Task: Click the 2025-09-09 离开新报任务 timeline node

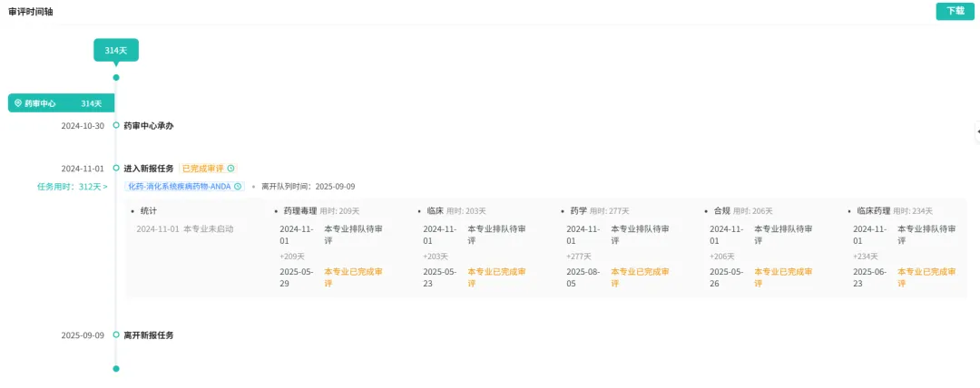Action: coord(116,335)
